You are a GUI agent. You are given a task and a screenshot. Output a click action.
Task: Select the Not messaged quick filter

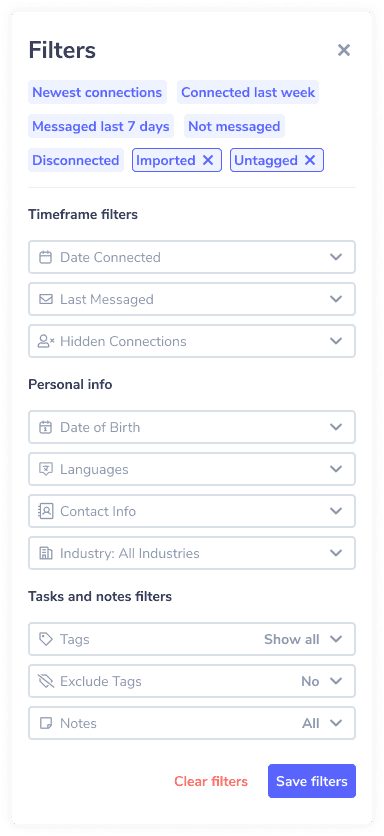(234, 126)
